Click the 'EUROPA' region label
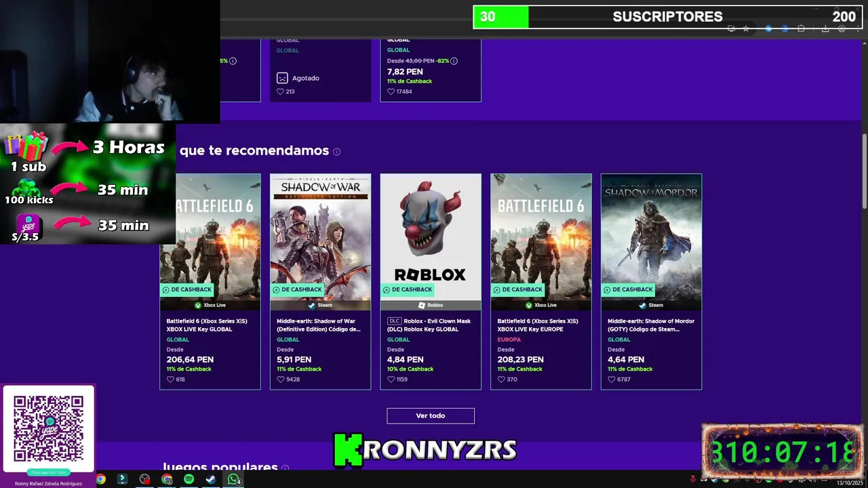The image size is (868, 488). pyautogui.click(x=509, y=340)
